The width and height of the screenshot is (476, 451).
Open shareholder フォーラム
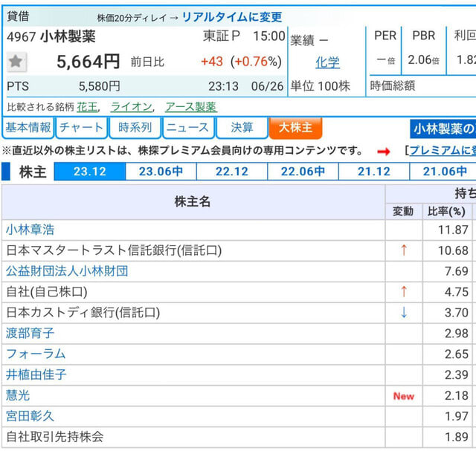click(x=36, y=354)
